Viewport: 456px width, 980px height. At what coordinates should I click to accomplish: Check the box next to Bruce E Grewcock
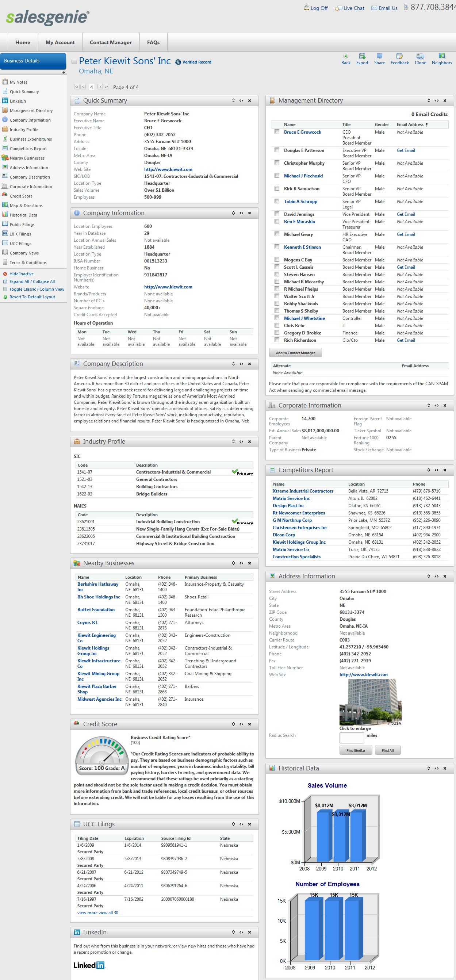pyautogui.click(x=277, y=132)
